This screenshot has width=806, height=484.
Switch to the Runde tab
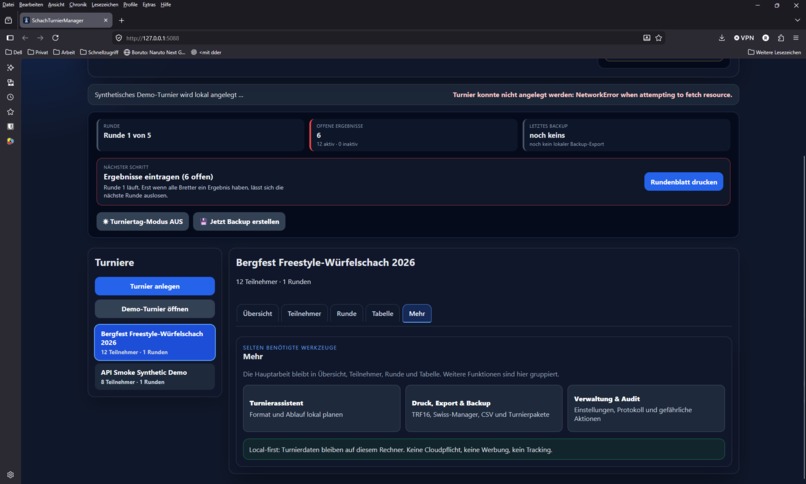[346, 313]
